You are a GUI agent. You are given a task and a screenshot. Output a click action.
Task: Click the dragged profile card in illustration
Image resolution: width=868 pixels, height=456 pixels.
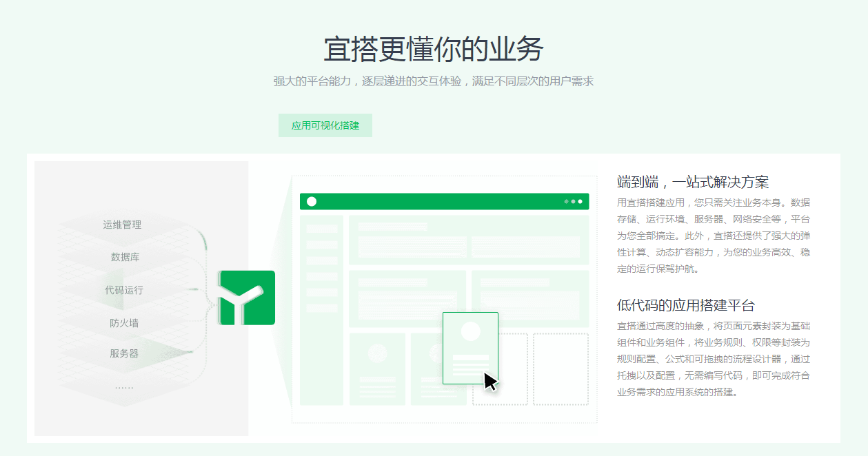pos(470,348)
